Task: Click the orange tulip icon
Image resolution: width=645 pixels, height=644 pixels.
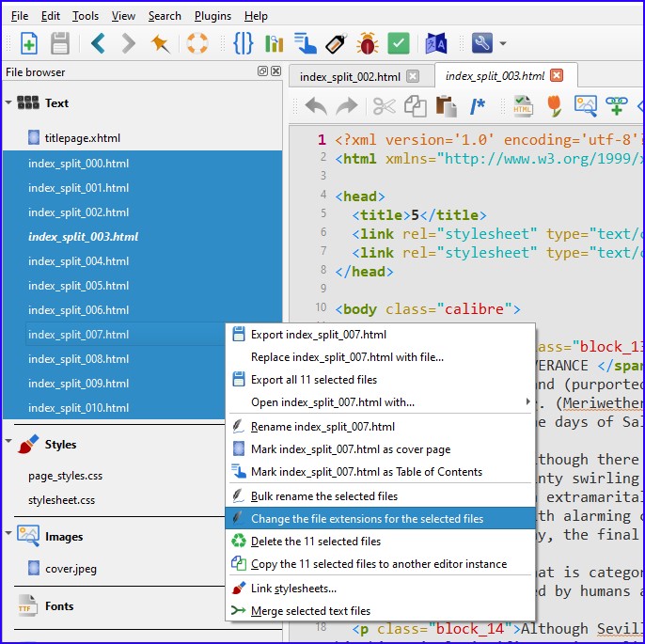Action: (554, 106)
